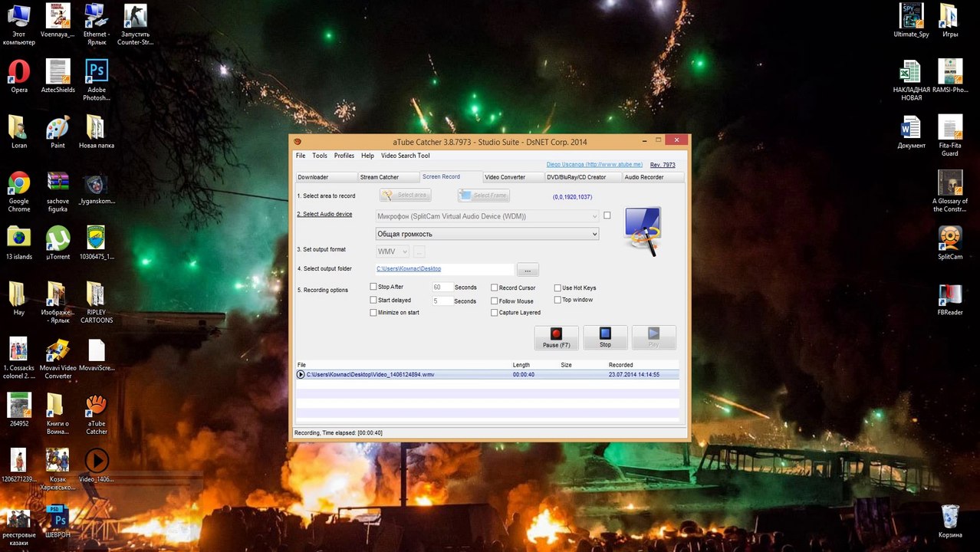Click the Rev. 7973 link
The height and width of the screenshot is (552, 980).
(663, 165)
